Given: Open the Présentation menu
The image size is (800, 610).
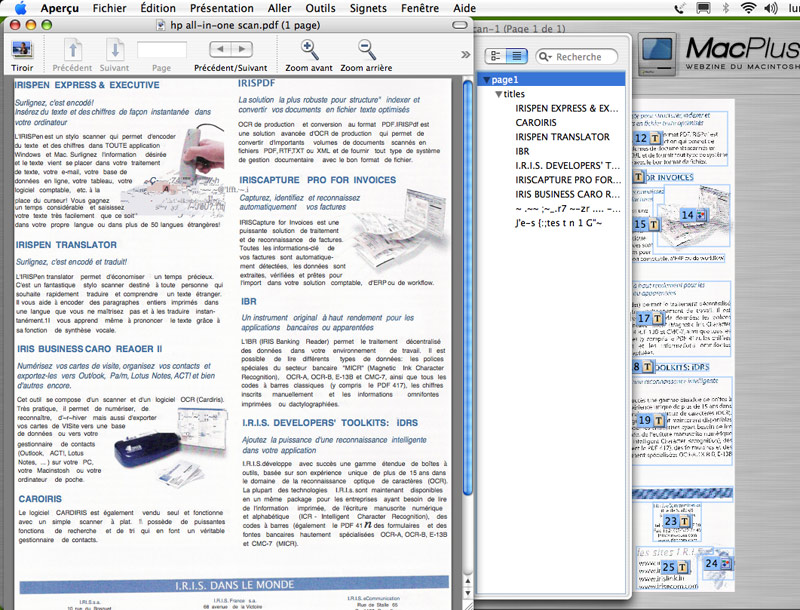Looking at the screenshot, I should (x=221, y=8).
